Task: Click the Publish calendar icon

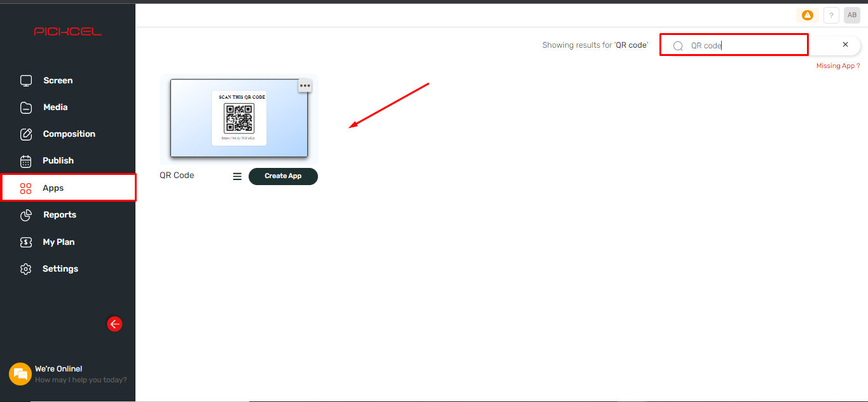Action: (26, 161)
